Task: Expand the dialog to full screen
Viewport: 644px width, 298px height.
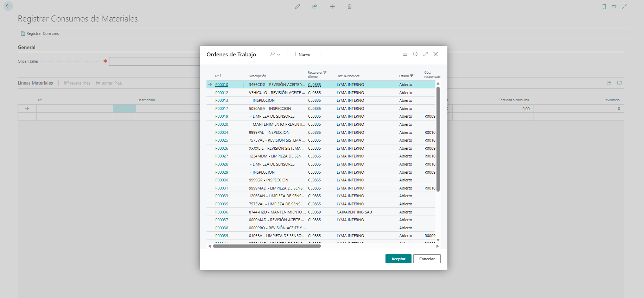Action: click(x=426, y=54)
